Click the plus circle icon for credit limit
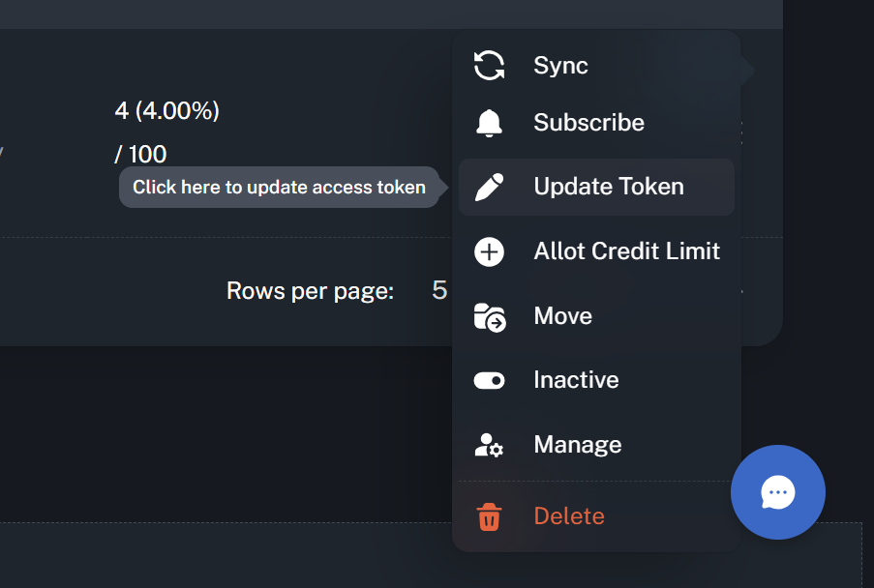This screenshot has height=588, width=874. point(489,251)
